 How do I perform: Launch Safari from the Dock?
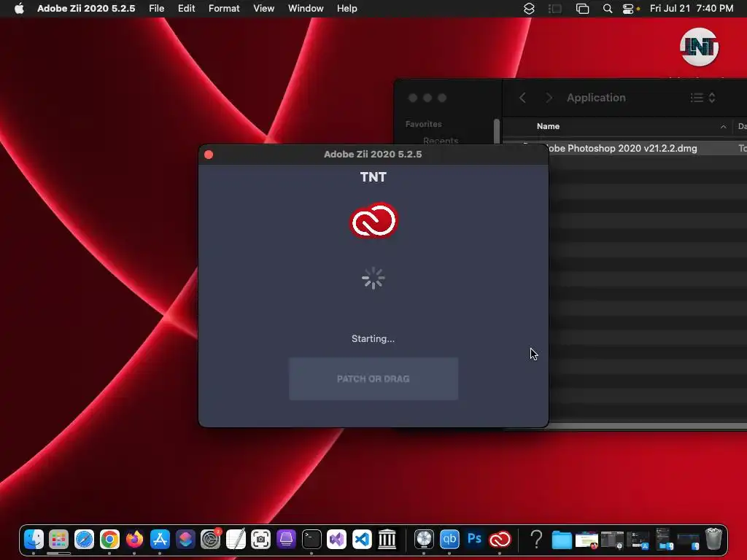point(85,539)
